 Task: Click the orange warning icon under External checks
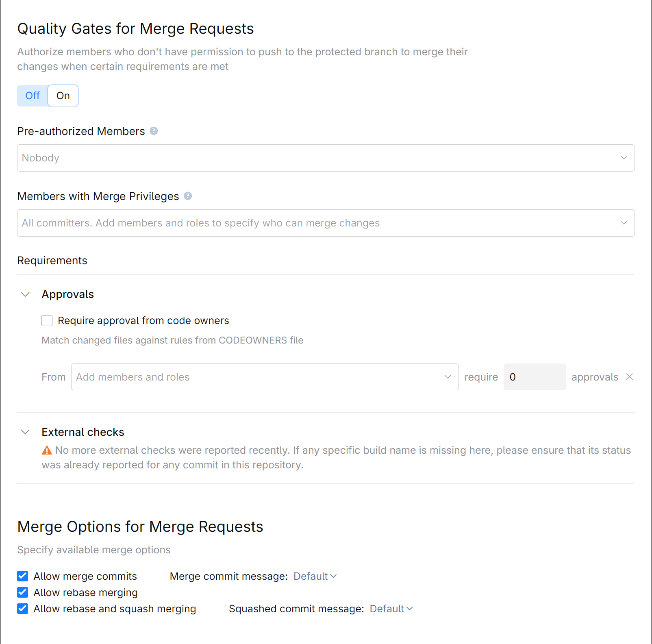coord(47,450)
